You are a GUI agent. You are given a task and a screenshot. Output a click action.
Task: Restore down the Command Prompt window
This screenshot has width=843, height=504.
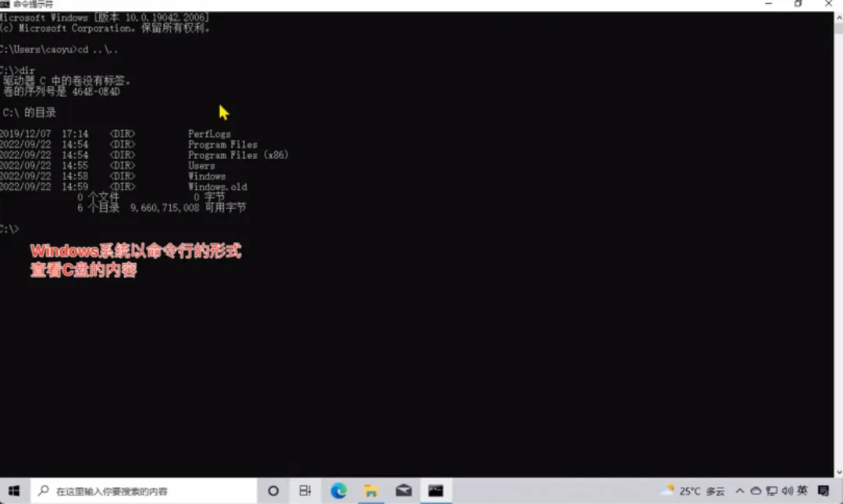click(798, 5)
